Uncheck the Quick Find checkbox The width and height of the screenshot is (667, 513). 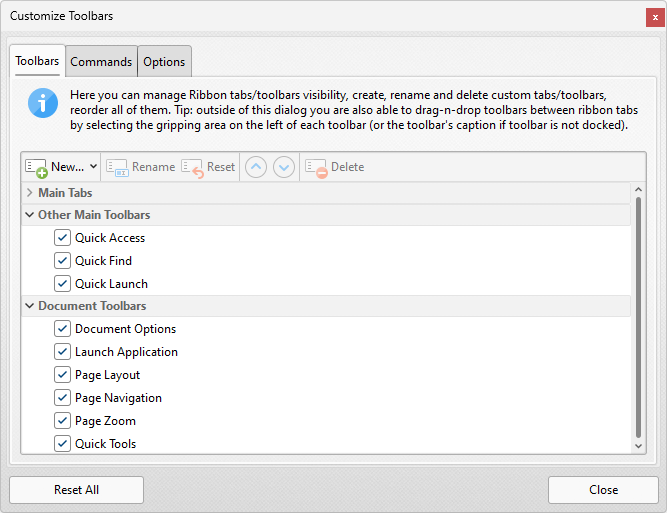[x=62, y=260]
